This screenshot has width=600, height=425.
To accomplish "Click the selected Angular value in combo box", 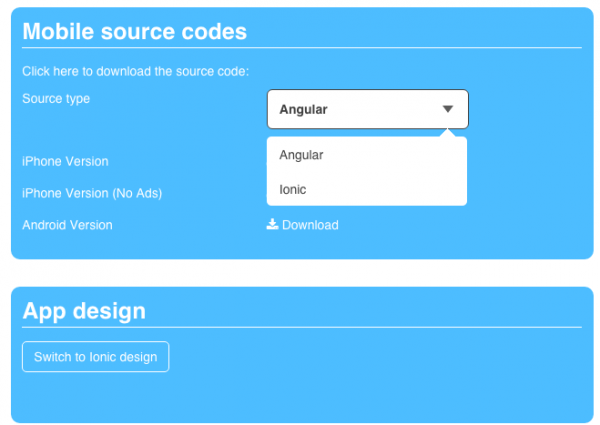I will point(304,109).
